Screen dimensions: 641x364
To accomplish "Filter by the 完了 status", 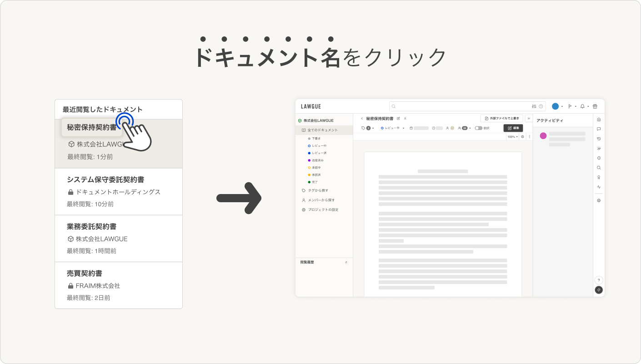I will pos(313,182).
